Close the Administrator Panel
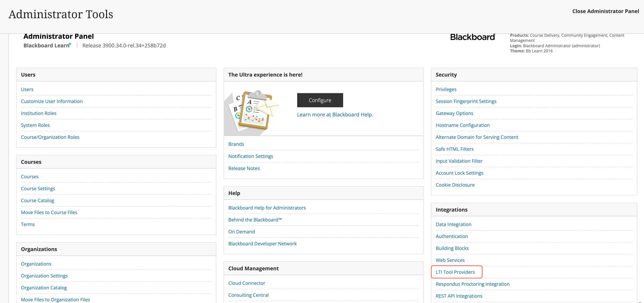 [x=605, y=11]
